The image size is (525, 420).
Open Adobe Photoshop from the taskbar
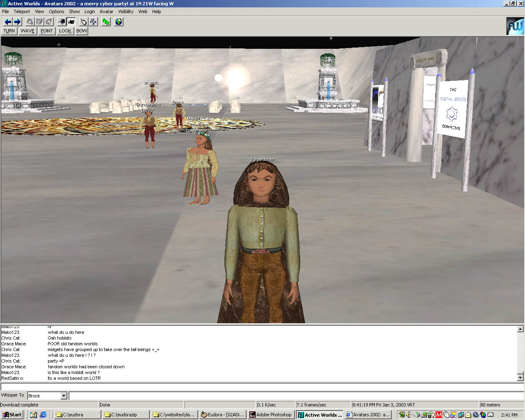[271, 415]
